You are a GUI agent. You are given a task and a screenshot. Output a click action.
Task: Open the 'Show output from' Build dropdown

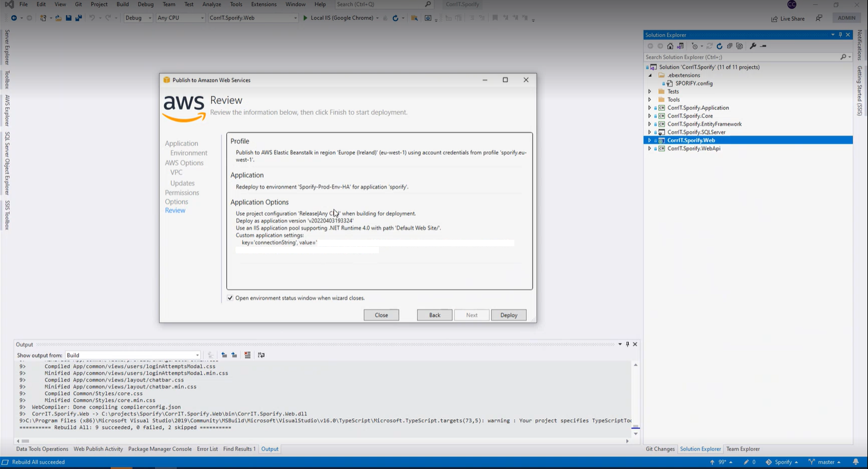(x=133, y=355)
